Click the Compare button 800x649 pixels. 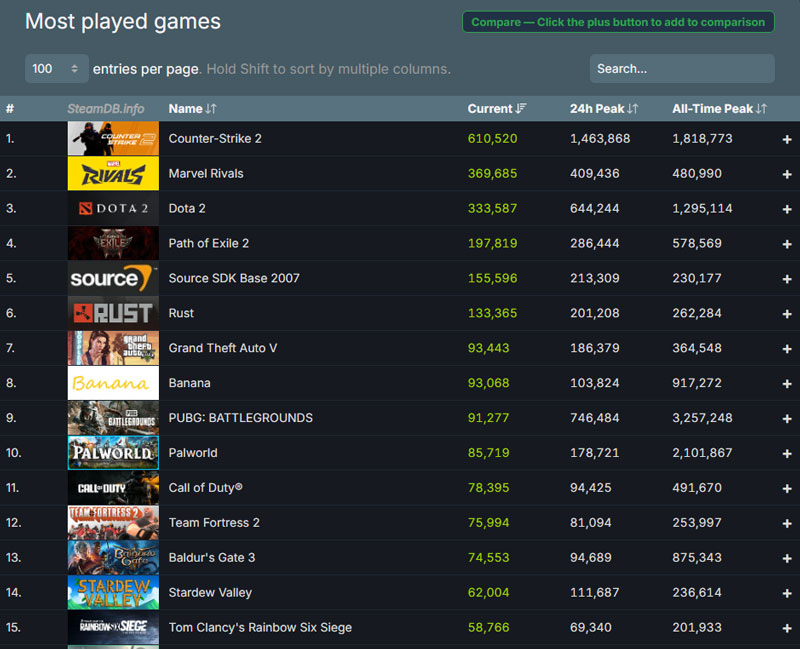[x=618, y=22]
